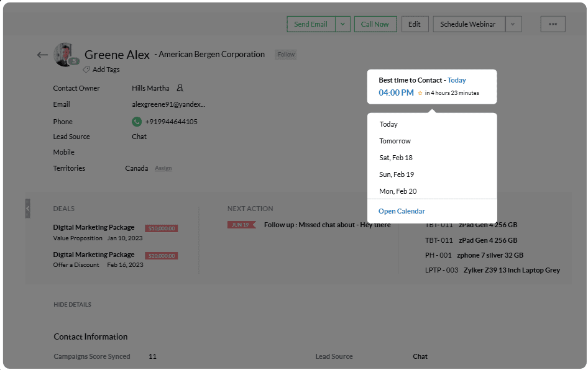
Task: Choose Sat, Feb 18 from the list
Action: pyautogui.click(x=396, y=158)
